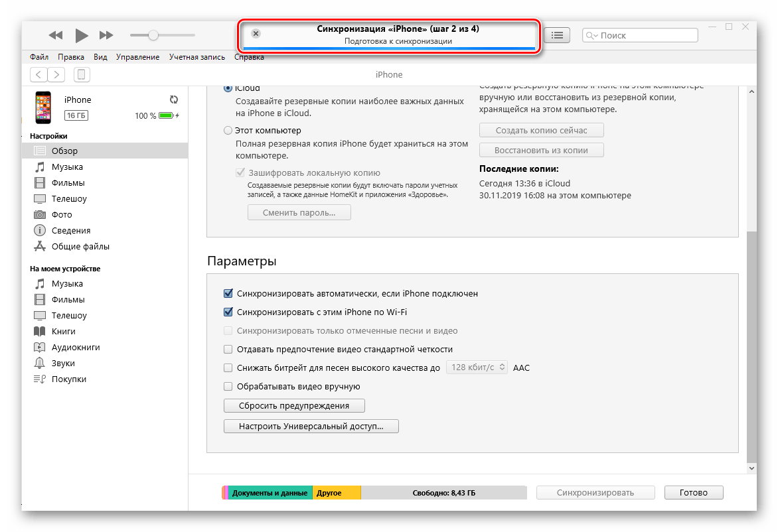Viewport: 778px width, 532px height.
Task: Click the iPhone device button in toolbar
Action: [82, 74]
